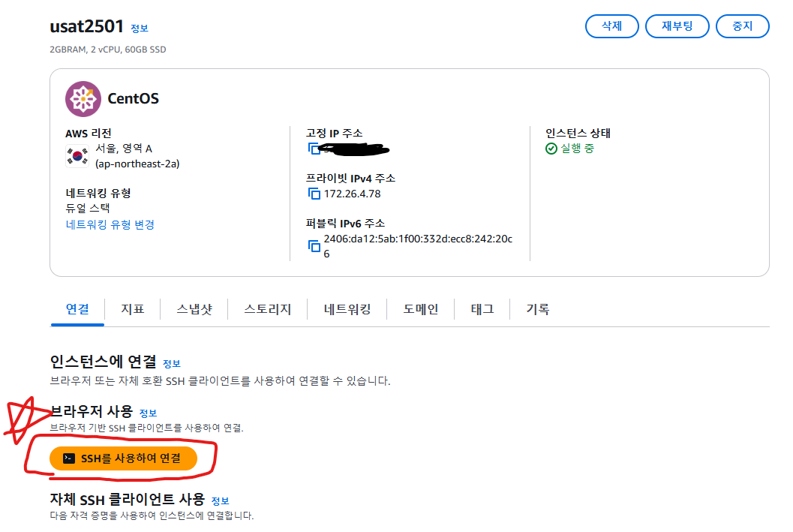793x532 pixels.
Task: Click the 서울, 영역 A region text
Action: [124, 149]
